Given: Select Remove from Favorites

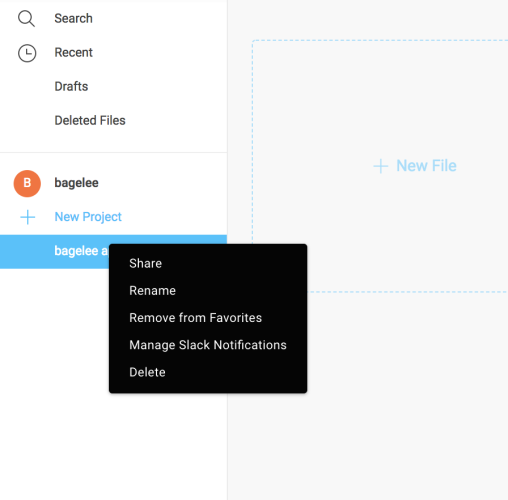Looking at the screenshot, I should coord(196,318).
